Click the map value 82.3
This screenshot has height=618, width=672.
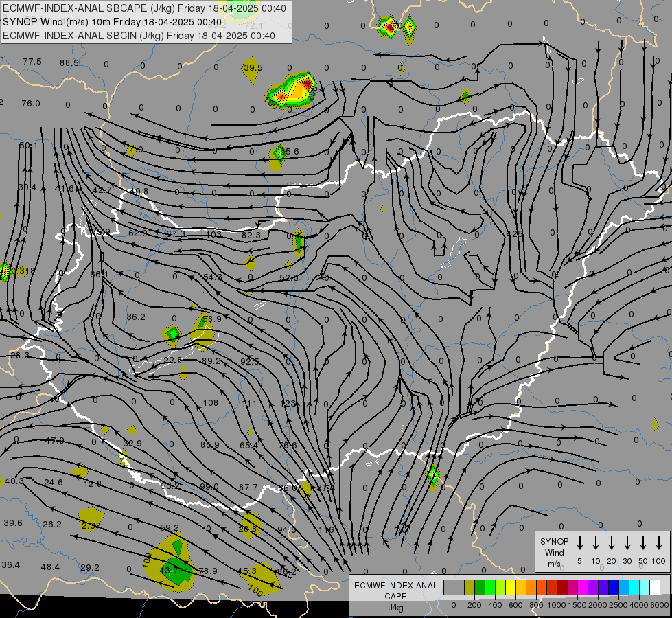pyautogui.click(x=251, y=235)
